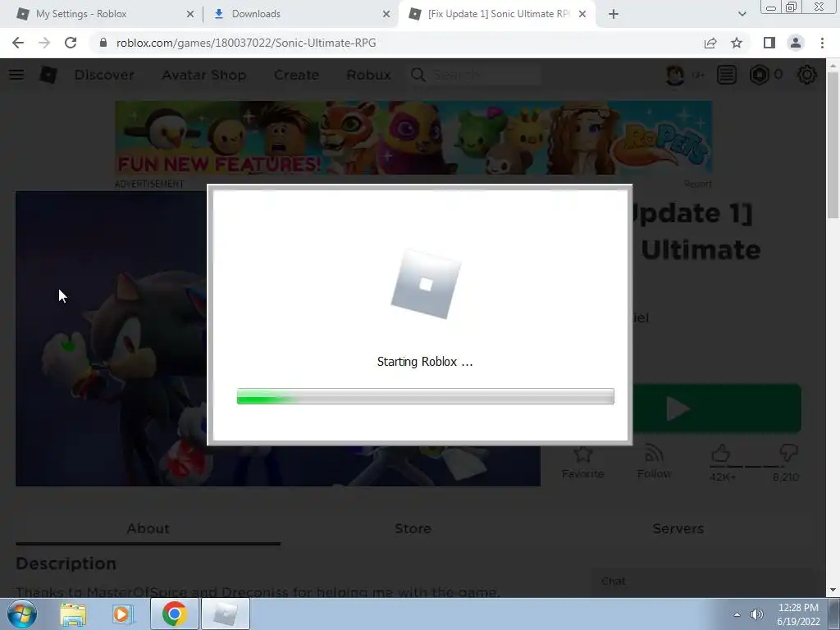
Task: Expand the tab search dropdown arrow
Action: click(x=742, y=15)
